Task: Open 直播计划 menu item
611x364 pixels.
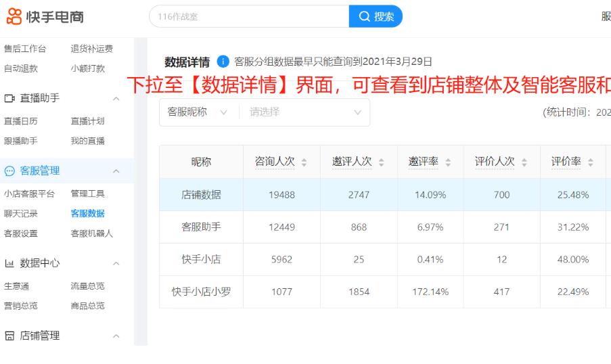Action: coord(88,121)
